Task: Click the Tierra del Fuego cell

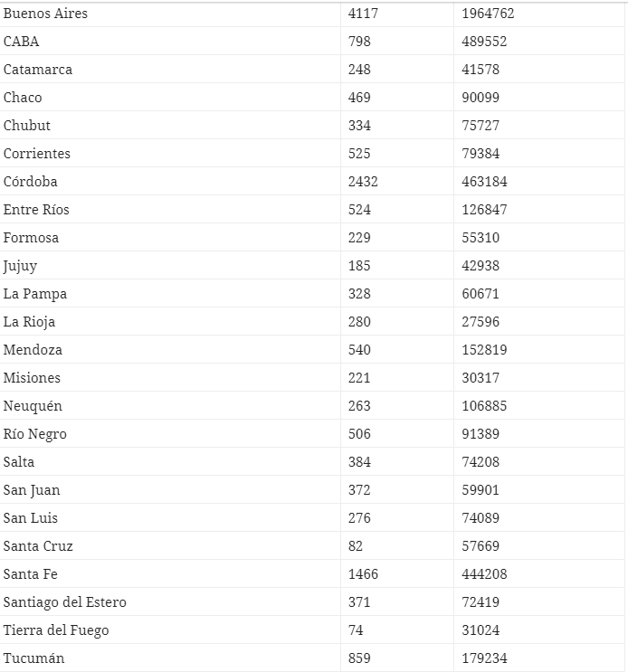Action: coord(56,630)
